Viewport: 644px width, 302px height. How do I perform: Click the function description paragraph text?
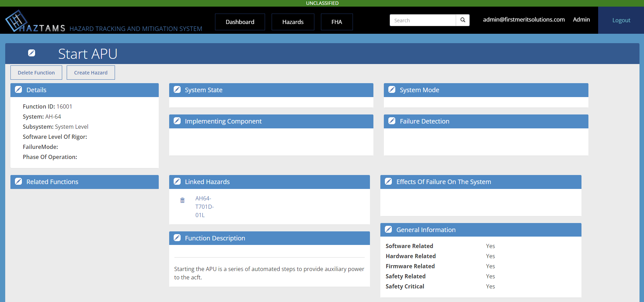pyautogui.click(x=269, y=273)
